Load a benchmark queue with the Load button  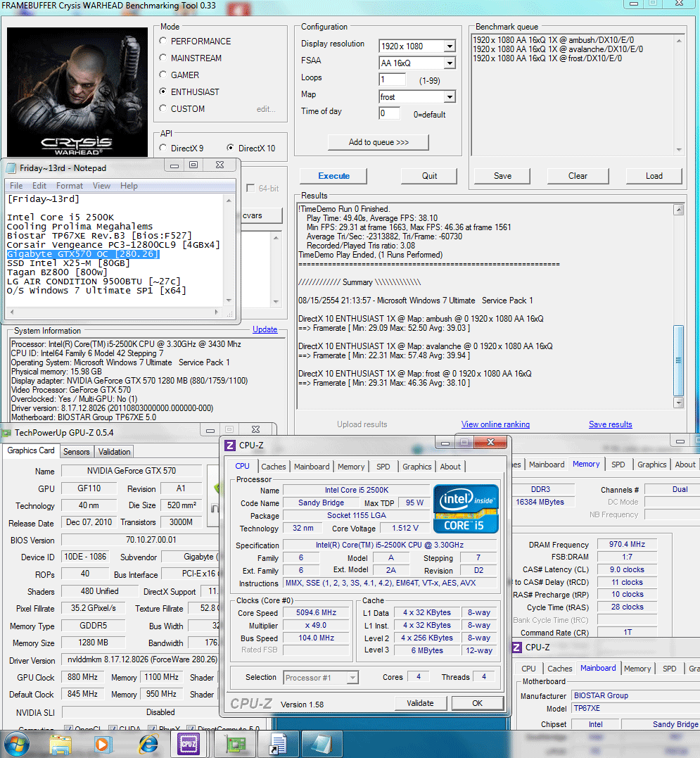click(654, 176)
